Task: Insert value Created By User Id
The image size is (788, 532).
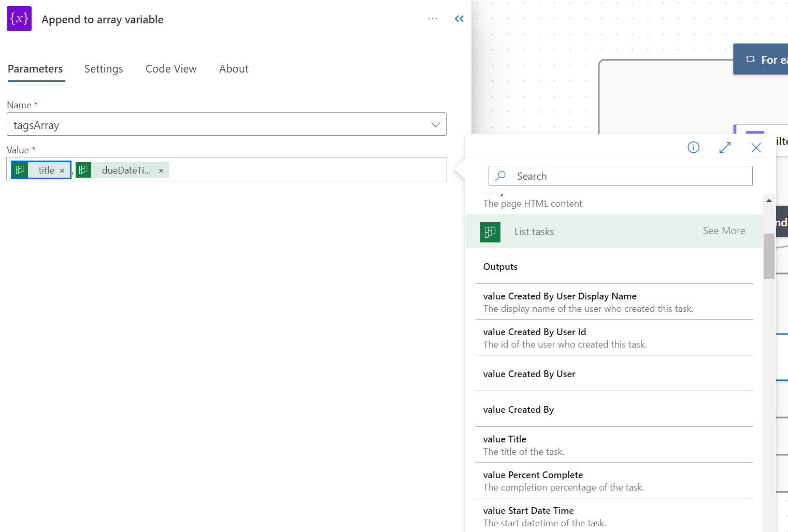Action: point(614,338)
